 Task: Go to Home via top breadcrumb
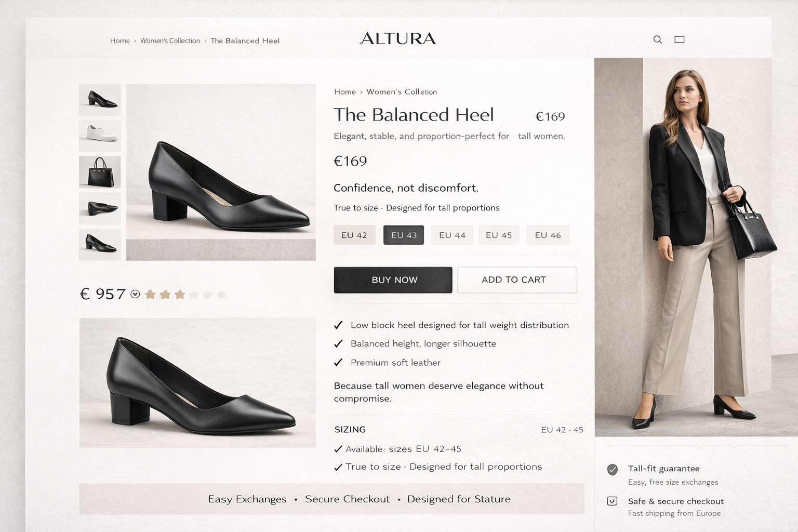[x=120, y=41]
